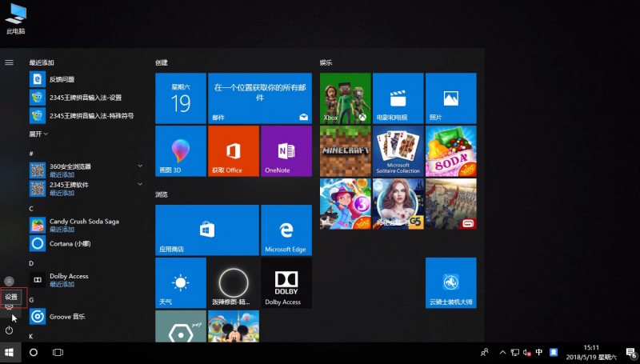Launch the Minecraft tile
640x364 pixels.
coord(346,151)
